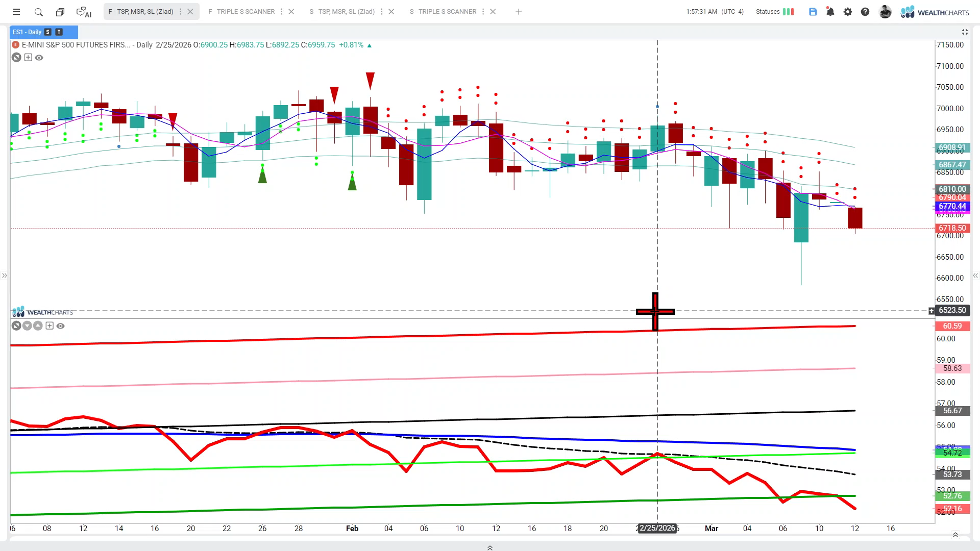Toggle the lower indicator pane eye icon
The image size is (980, 551).
click(61, 326)
